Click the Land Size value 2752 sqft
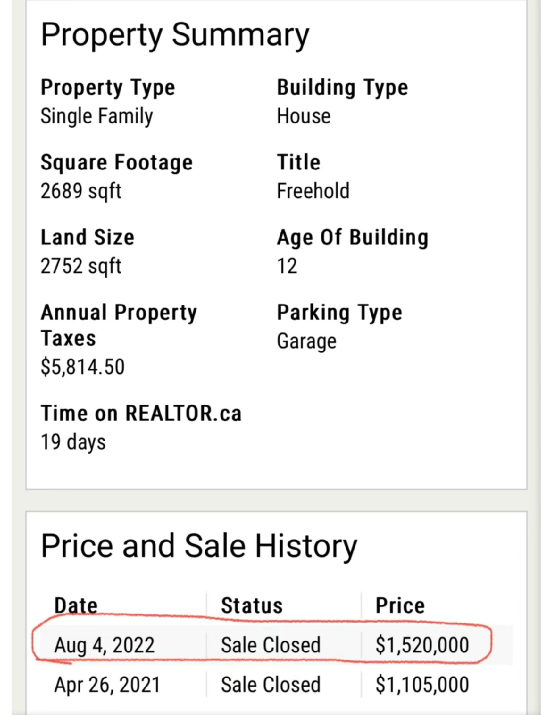 [81, 266]
